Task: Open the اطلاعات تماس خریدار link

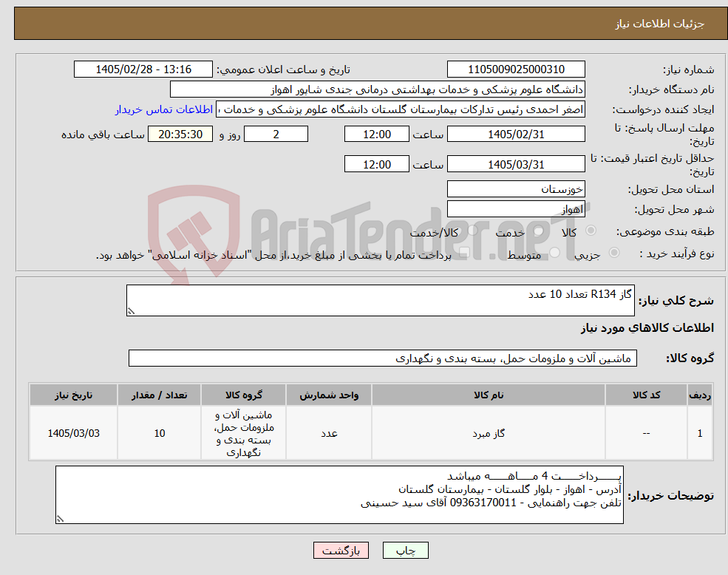Action: coord(164,109)
